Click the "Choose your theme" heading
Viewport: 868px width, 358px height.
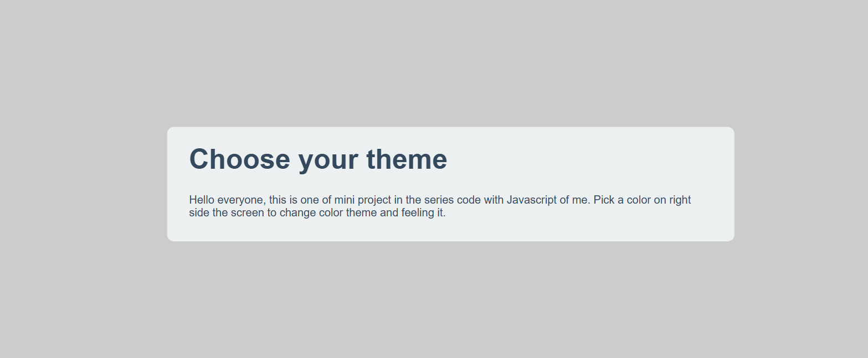coord(318,159)
